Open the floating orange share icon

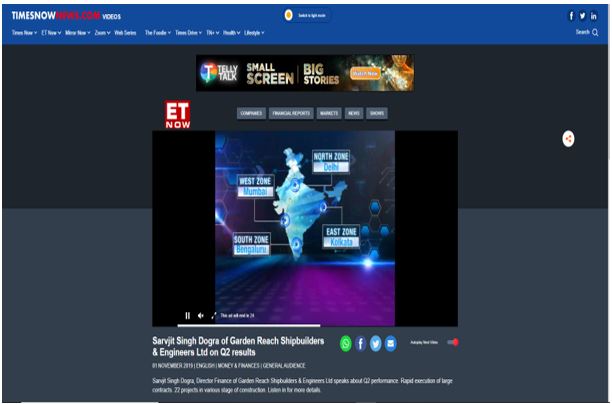pyautogui.click(x=568, y=139)
